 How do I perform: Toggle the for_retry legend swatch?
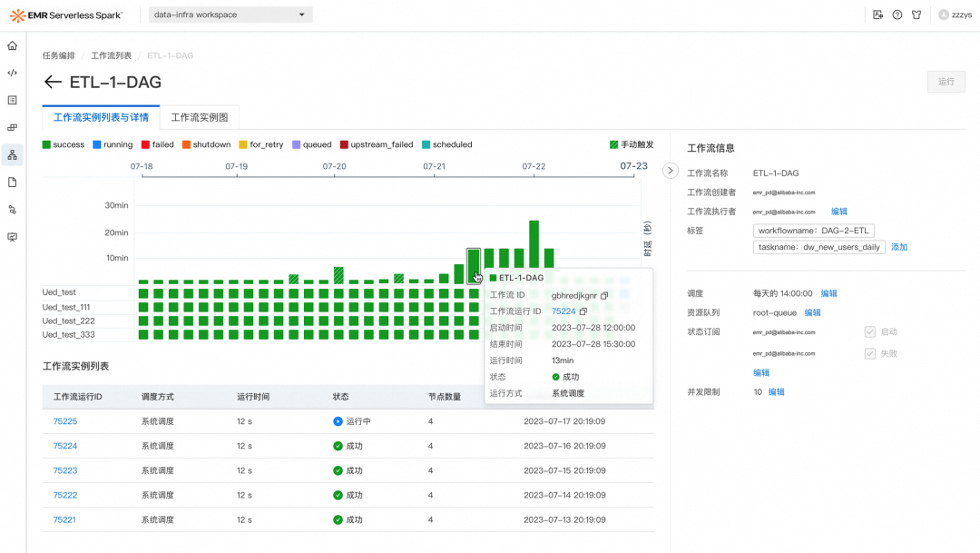click(x=243, y=144)
